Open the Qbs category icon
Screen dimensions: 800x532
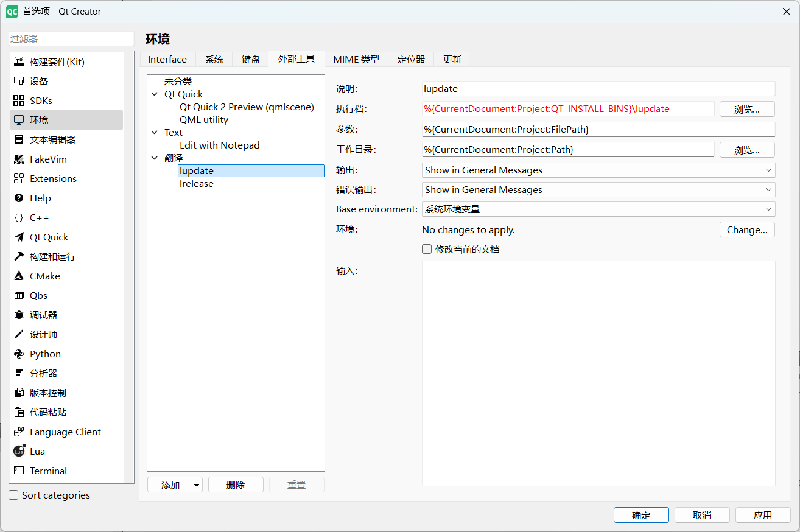(x=19, y=295)
